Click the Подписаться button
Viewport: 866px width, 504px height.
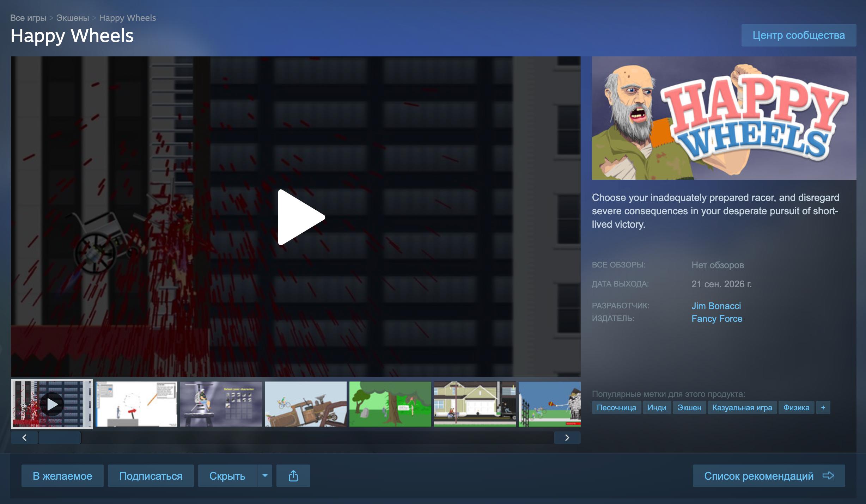[x=151, y=476]
